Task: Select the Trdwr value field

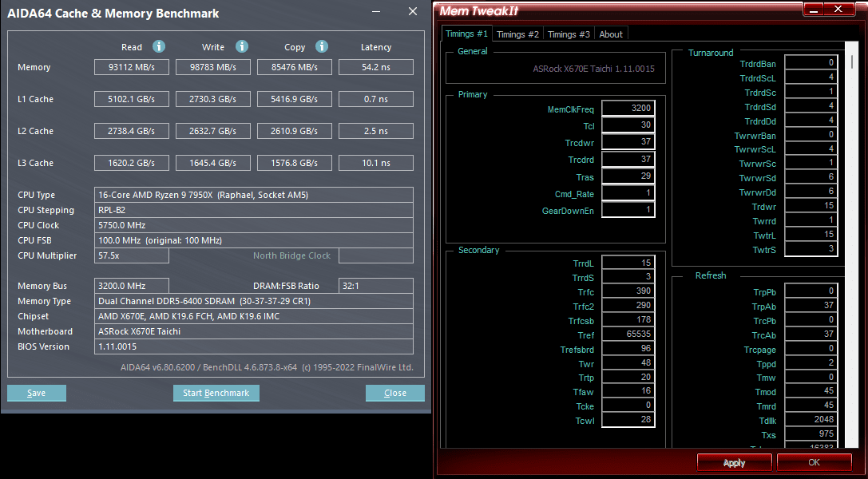Action: 811,206
